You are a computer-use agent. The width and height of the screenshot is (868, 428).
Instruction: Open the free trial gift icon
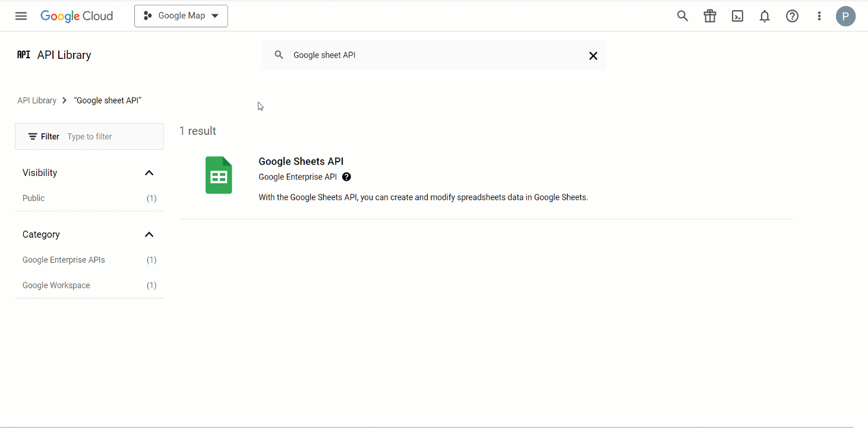click(710, 16)
